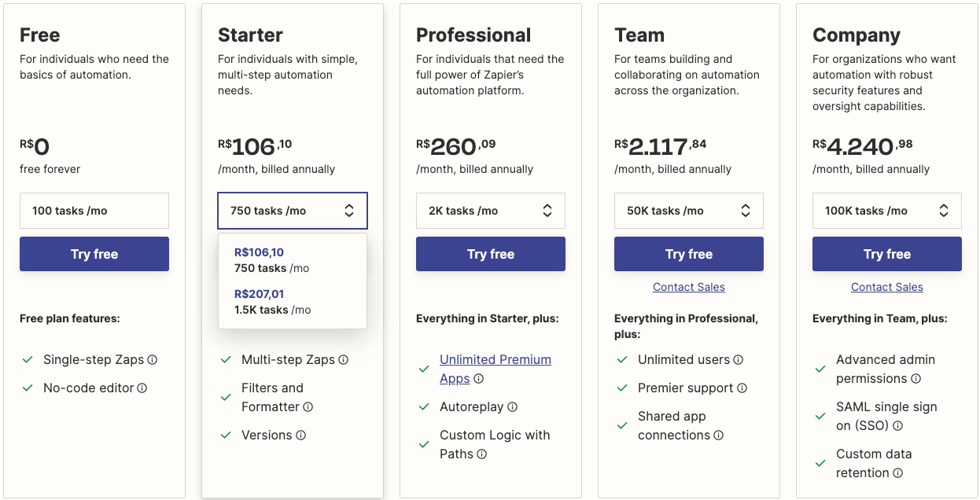Screen dimensions: 980x500
Task: Open the Unlimited Premium Apps link
Action: pyautogui.click(x=496, y=369)
